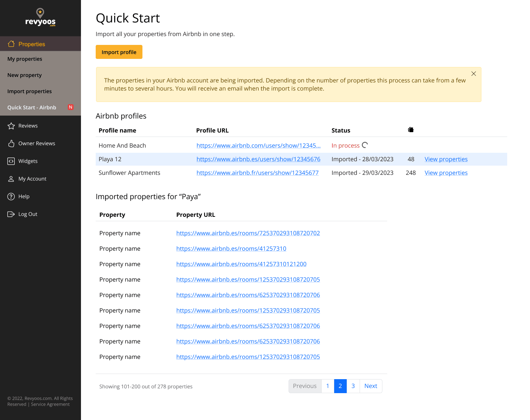Open Playa 12 airbnb.es profile URL
The height and width of the screenshot is (420, 530).
tap(258, 159)
